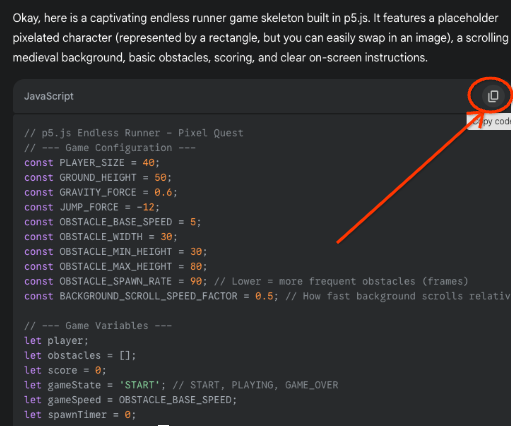Viewport: 513px width, 426px height.
Task: Click the PLAYER_SIZE constant line
Action: 92,163
